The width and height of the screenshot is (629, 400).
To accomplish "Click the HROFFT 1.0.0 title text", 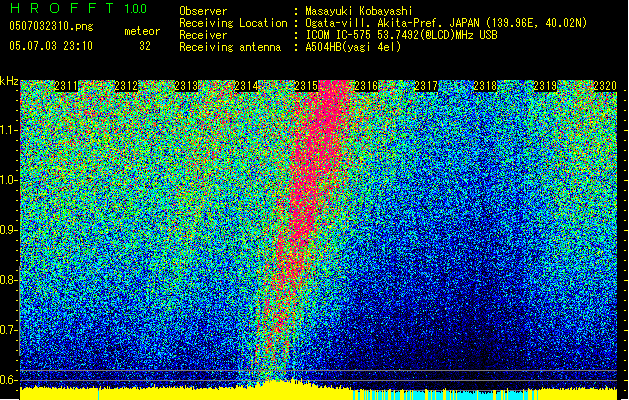I will point(78,8).
